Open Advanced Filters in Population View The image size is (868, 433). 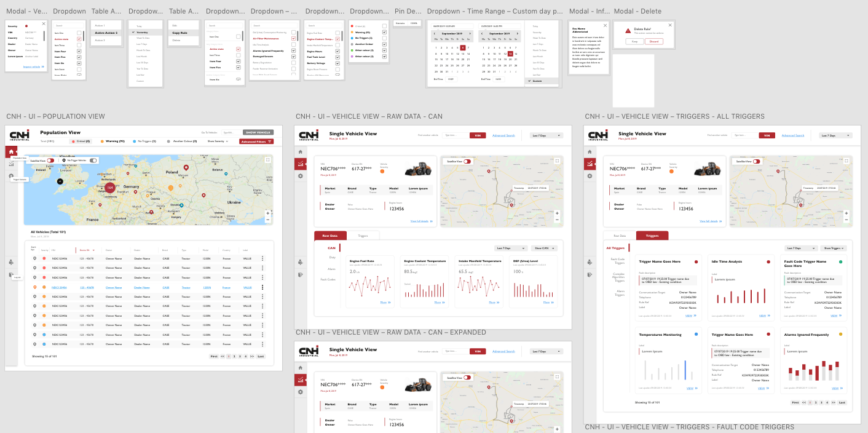256,141
